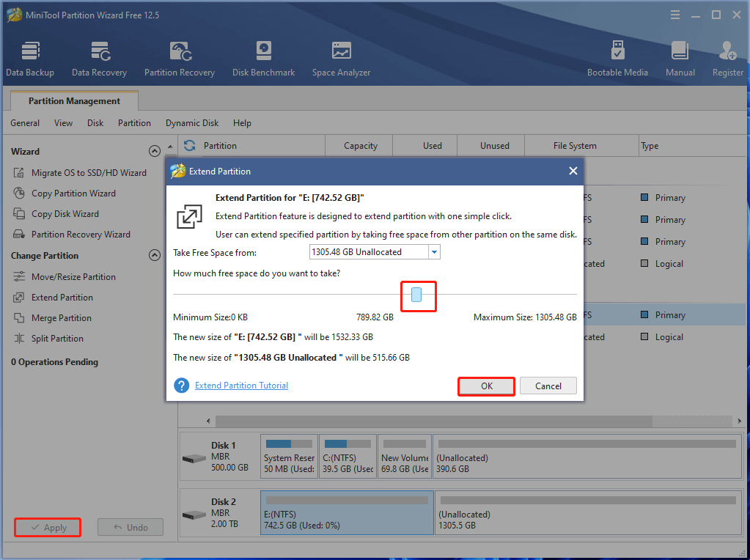Cancel the Extend Partition dialog

tap(548, 386)
